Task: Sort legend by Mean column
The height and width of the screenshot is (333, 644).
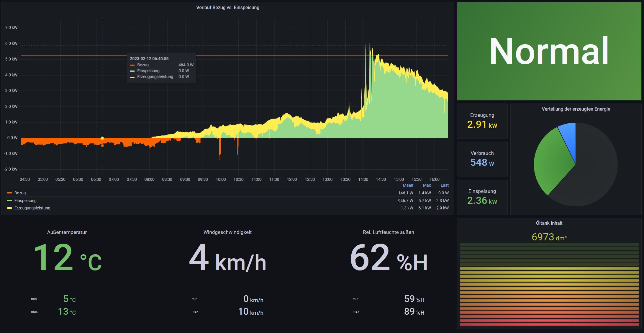Action: [x=408, y=185]
